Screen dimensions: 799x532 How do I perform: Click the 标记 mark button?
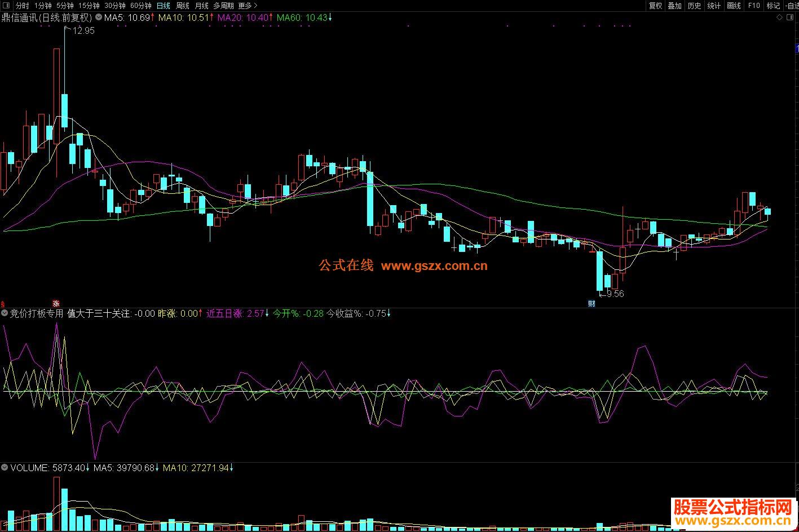[x=773, y=6]
